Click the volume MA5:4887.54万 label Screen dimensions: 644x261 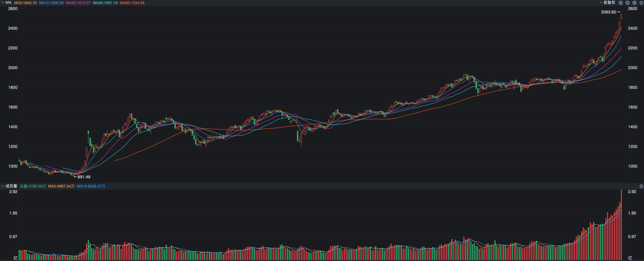click(x=61, y=186)
